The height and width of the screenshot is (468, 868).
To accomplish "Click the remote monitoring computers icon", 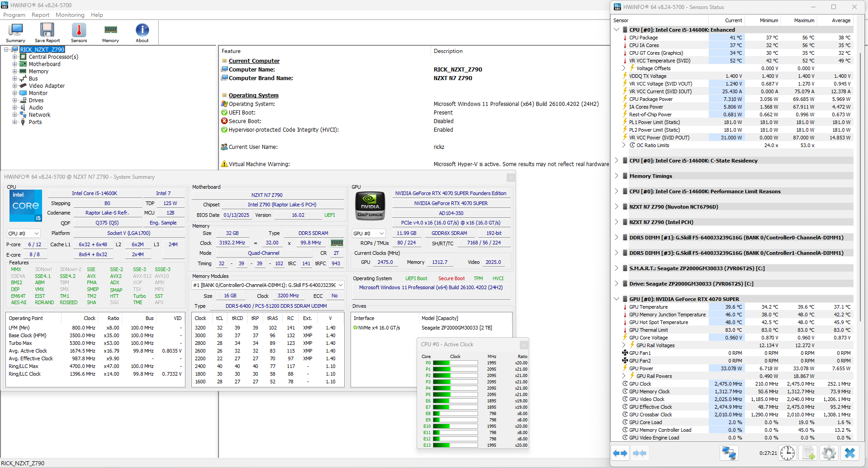I will (x=729, y=453).
